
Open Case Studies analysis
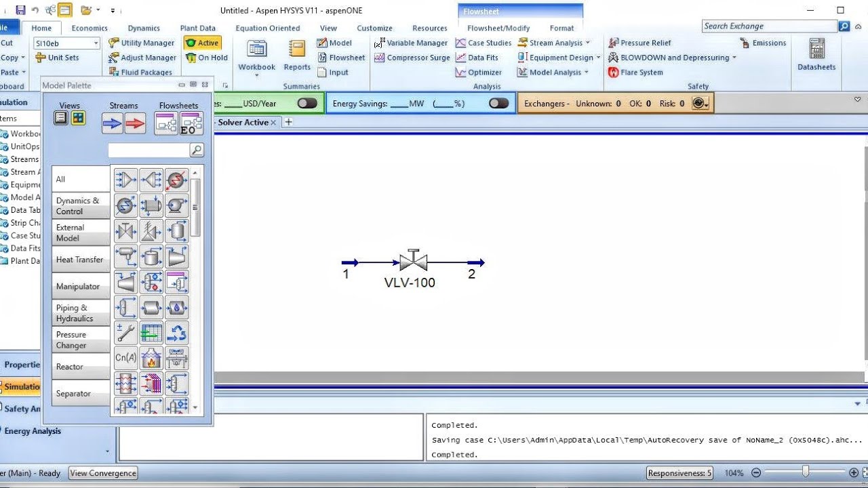point(483,43)
